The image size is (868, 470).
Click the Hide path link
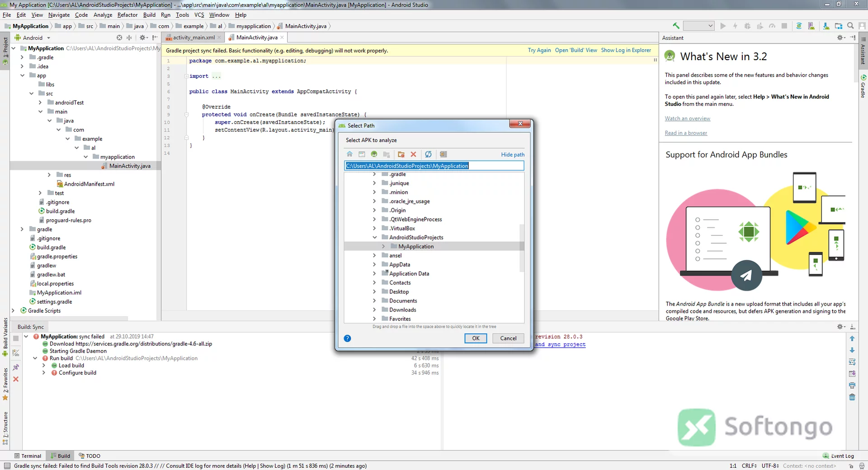[x=513, y=155]
